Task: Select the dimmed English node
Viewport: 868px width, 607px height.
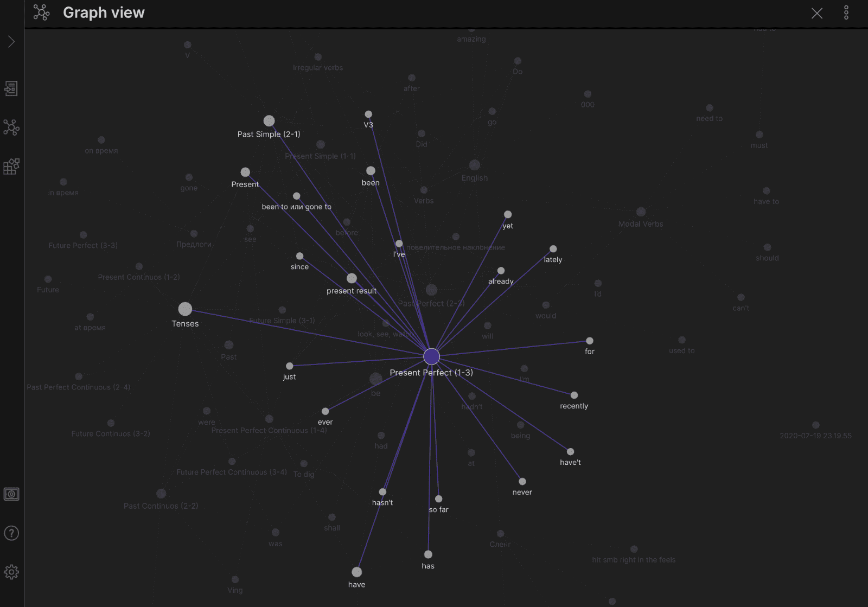Action: [475, 165]
